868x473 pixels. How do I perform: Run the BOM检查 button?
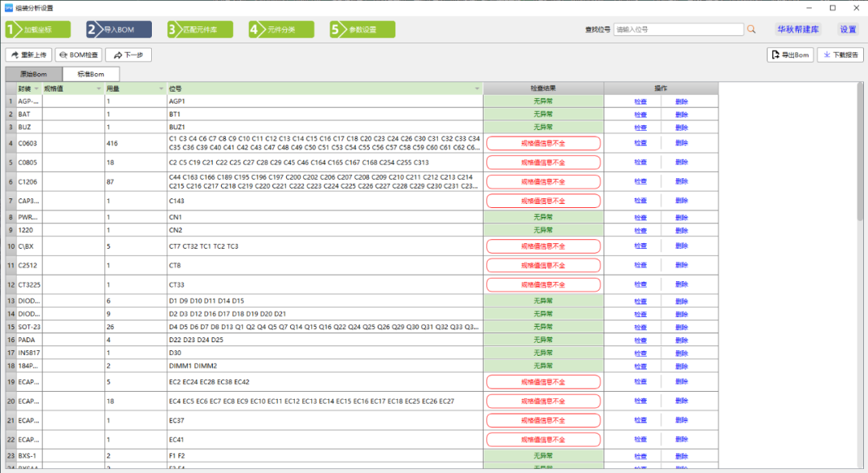pyautogui.click(x=79, y=55)
